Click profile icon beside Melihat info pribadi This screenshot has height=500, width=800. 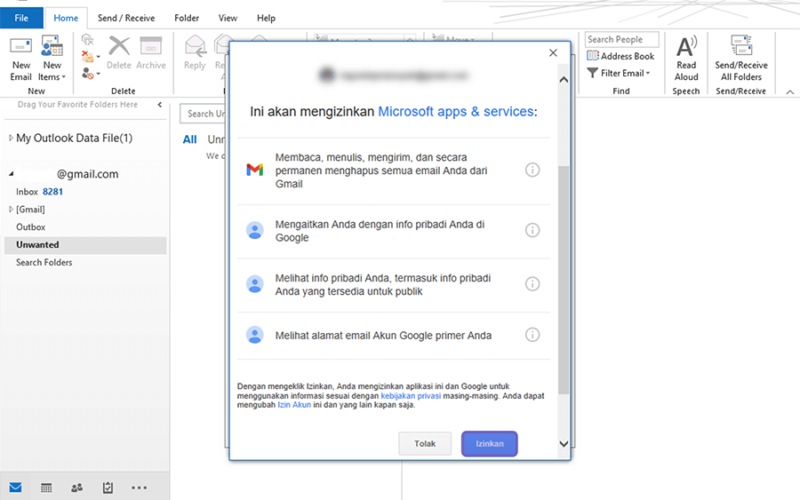click(255, 284)
